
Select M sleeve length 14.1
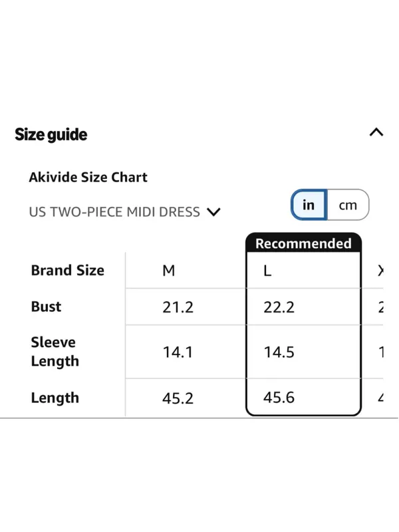click(x=178, y=352)
